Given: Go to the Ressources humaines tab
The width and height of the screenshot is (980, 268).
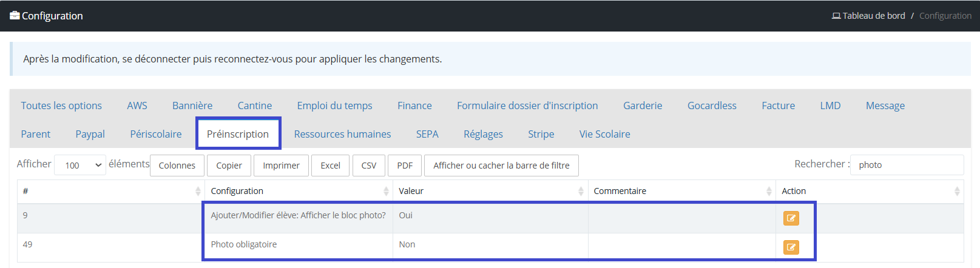Looking at the screenshot, I should coord(342,134).
